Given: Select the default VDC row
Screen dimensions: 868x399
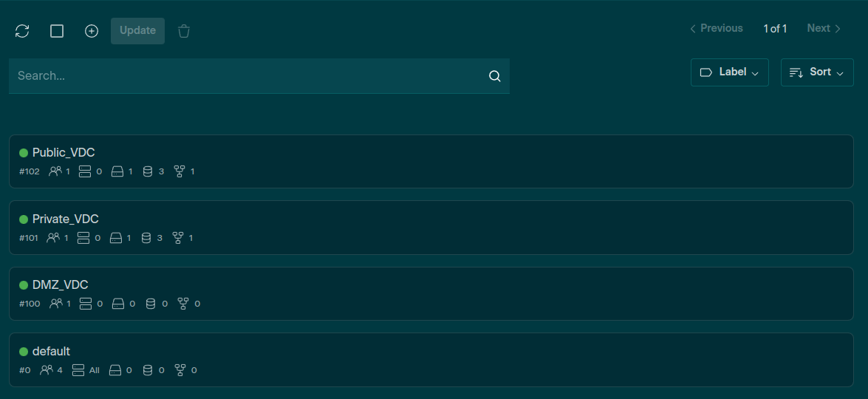Looking at the screenshot, I should coord(51,352).
